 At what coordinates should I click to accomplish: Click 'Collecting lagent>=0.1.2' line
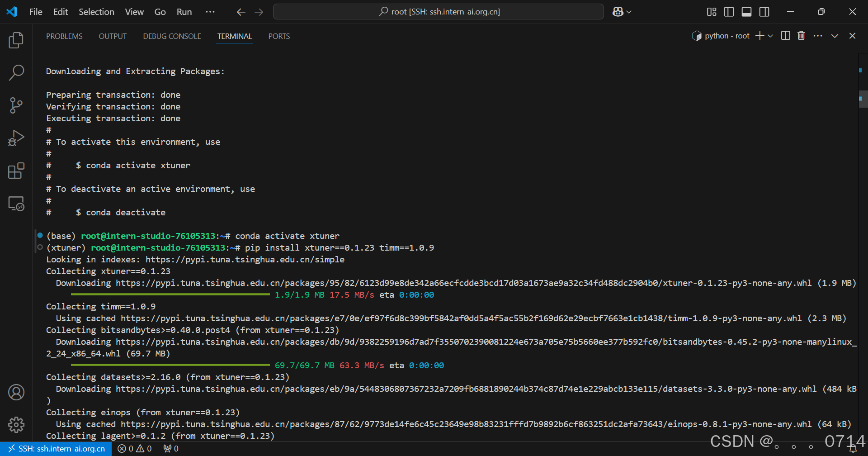click(160, 436)
